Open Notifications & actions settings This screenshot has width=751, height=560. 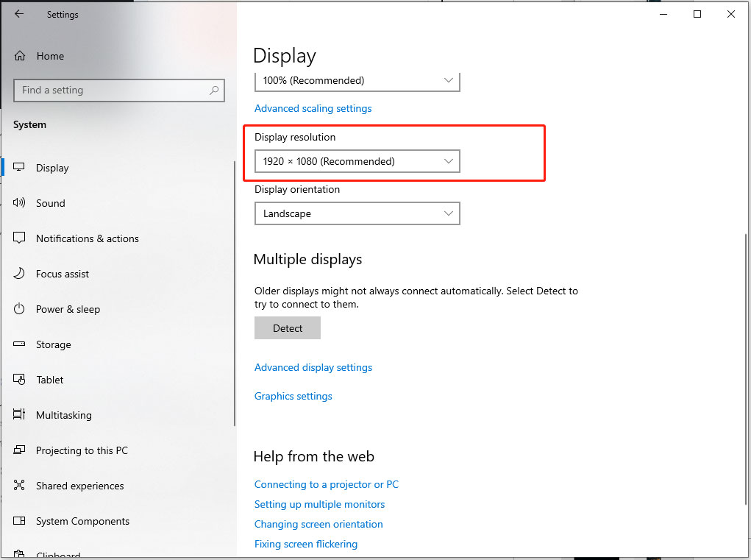coord(87,238)
